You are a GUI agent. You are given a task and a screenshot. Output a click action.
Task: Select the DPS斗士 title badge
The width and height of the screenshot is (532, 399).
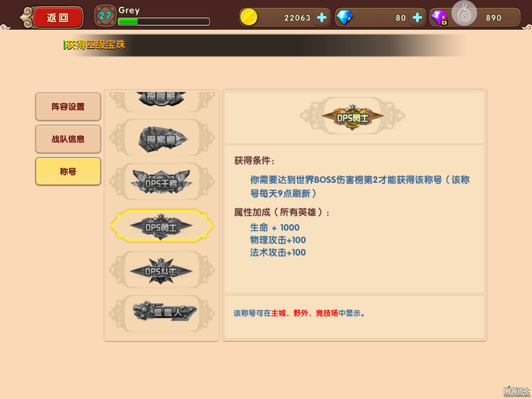(x=162, y=270)
